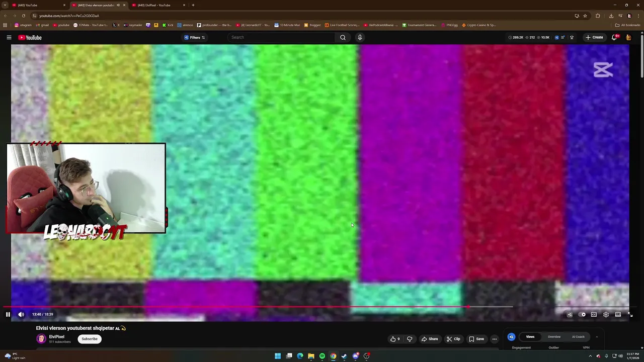Open the browser extensions puzzle icon
644x362 pixels.
tap(598, 16)
